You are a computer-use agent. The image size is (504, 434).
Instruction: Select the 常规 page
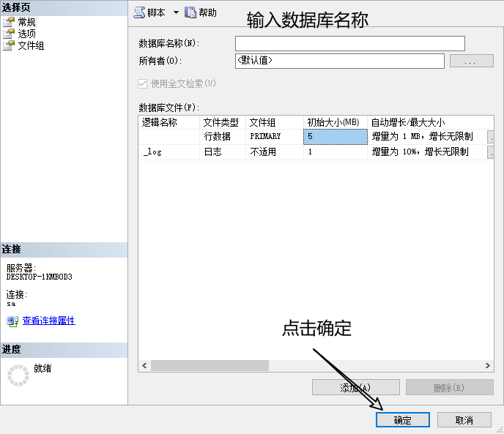[x=26, y=22]
